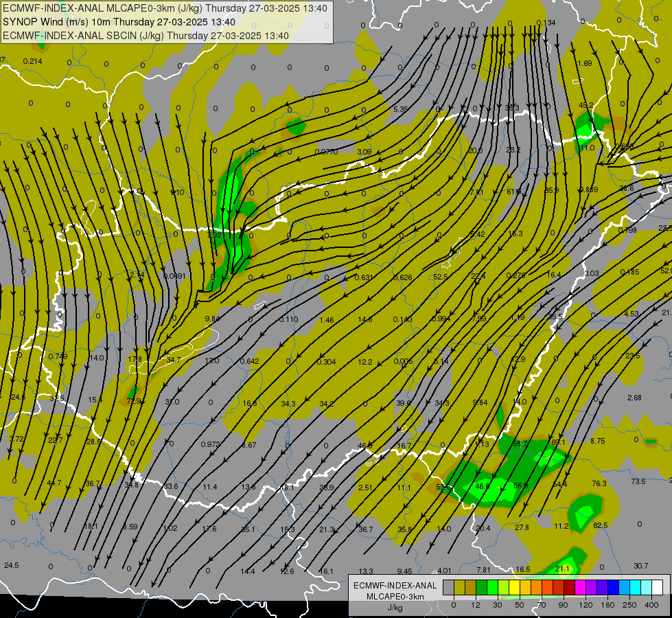Click the map value 1.46

pos(327,320)
